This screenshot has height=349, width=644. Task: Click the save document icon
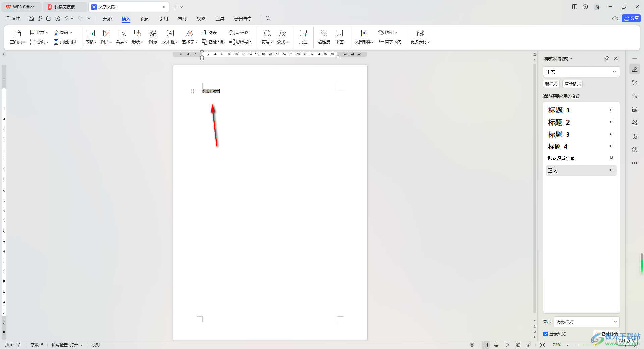pyautogui.click(x=31, y=19)
